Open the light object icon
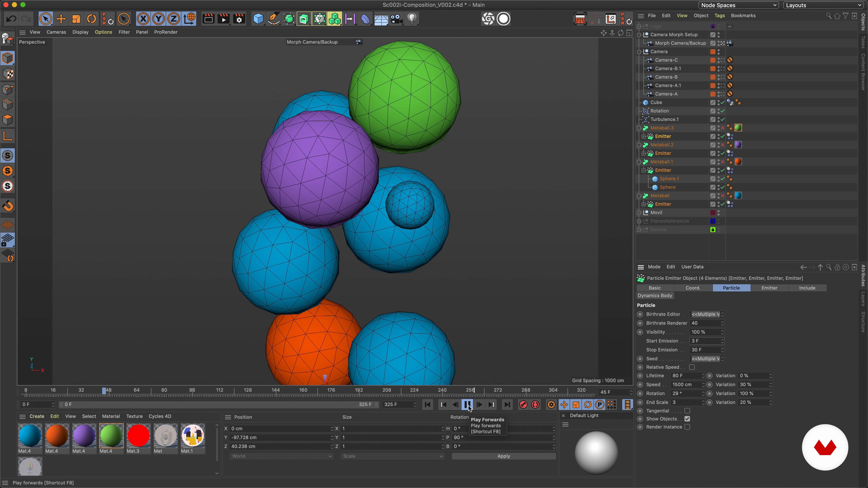Screen dimensions: 868x488 [x=412, y=19]
